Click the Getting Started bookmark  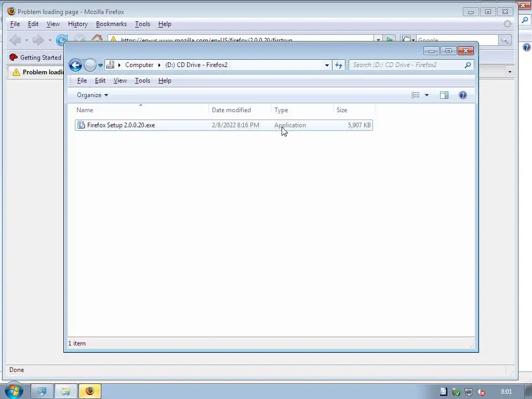pyautogui.click(x=35, y=57)
